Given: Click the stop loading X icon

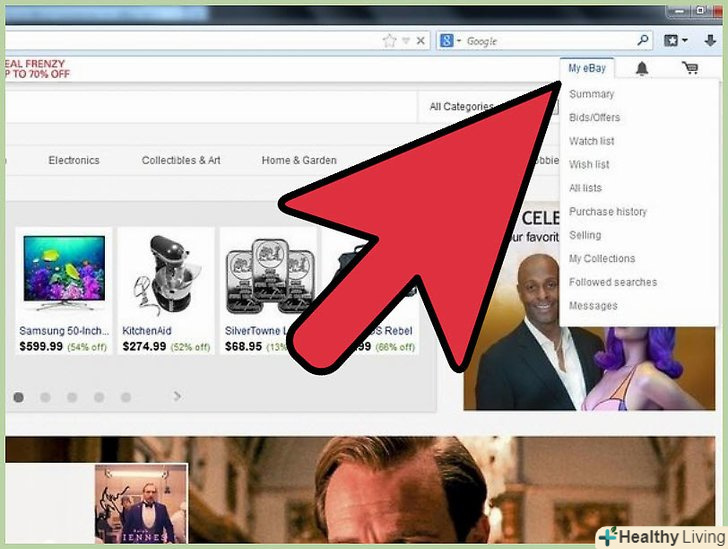Looking at the screenshot, I should click(x=421, y=41).
